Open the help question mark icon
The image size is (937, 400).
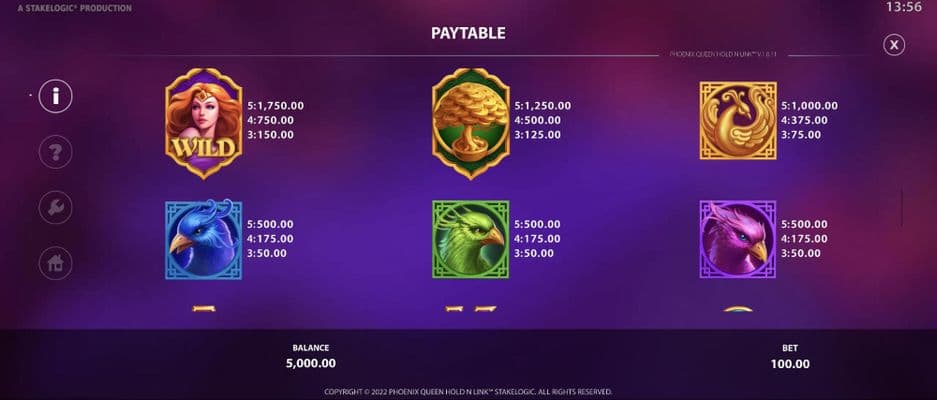tap(56, 152)
